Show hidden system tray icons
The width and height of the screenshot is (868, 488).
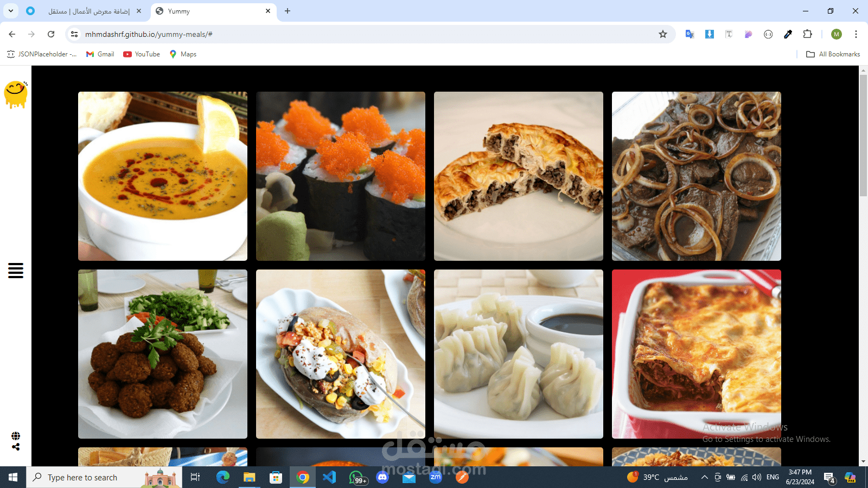[x=704, y=477]
